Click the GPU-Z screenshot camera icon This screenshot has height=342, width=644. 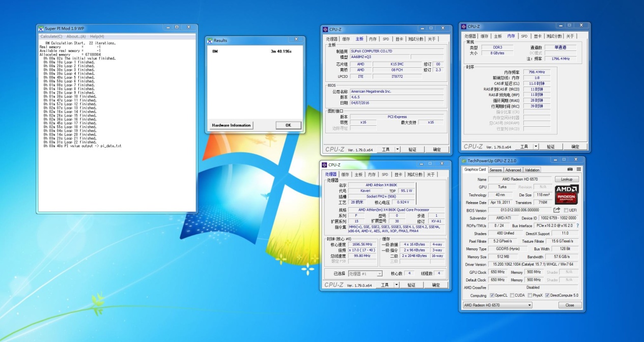[x=570, y=169]
